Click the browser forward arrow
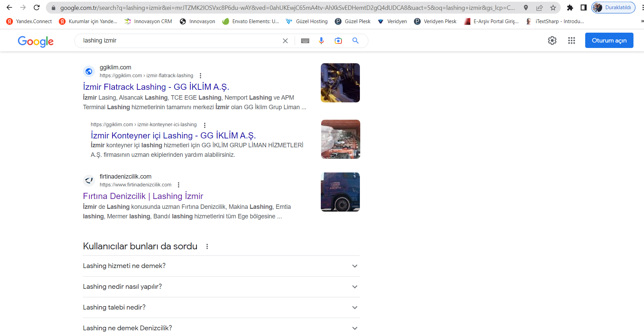Viewport: 644px width, 333px height. (23, 7)
